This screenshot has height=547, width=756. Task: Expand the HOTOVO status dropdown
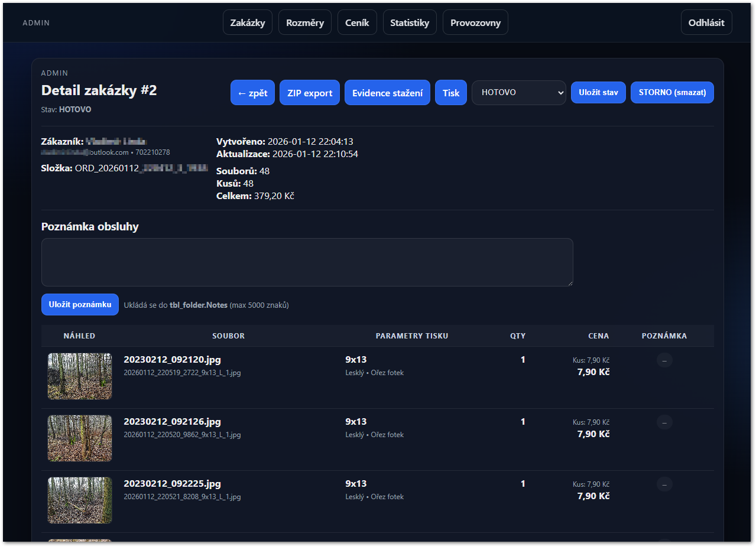pos(518,93)
